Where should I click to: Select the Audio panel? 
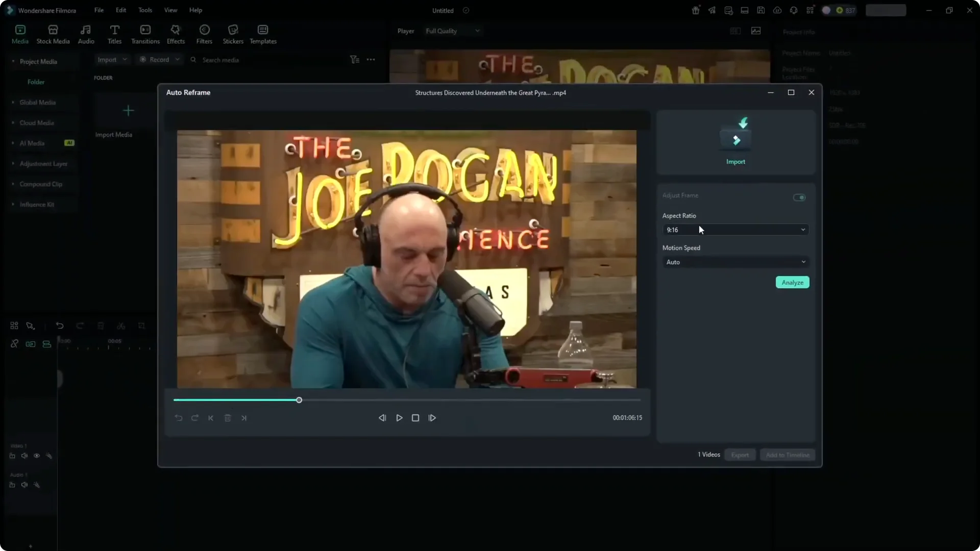85,34
